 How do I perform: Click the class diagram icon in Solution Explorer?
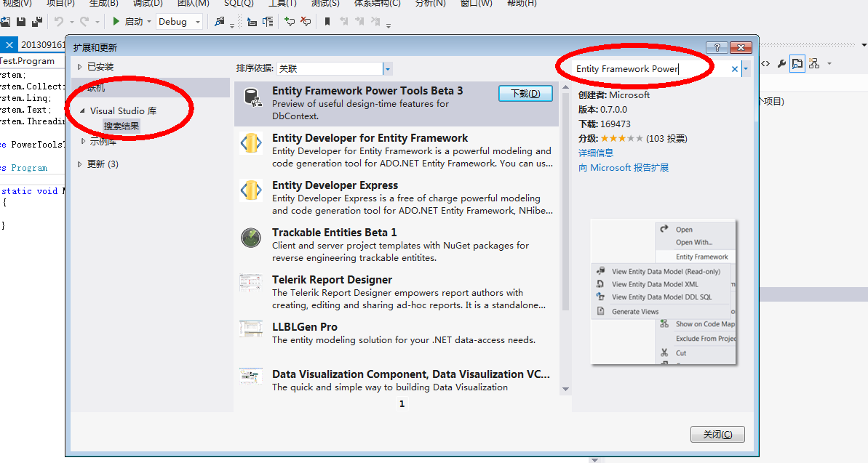[813, 64]
